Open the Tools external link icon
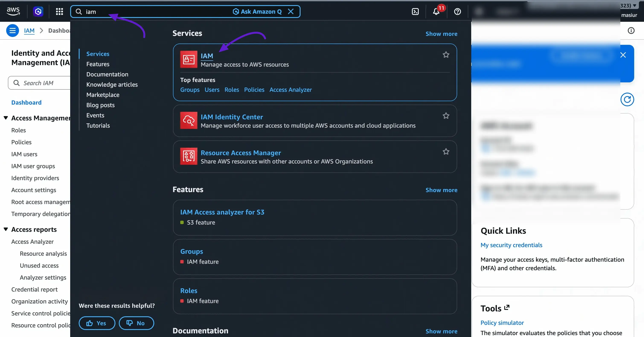The width and height of the screenshot is (644, 337). [x=506, y=308]
